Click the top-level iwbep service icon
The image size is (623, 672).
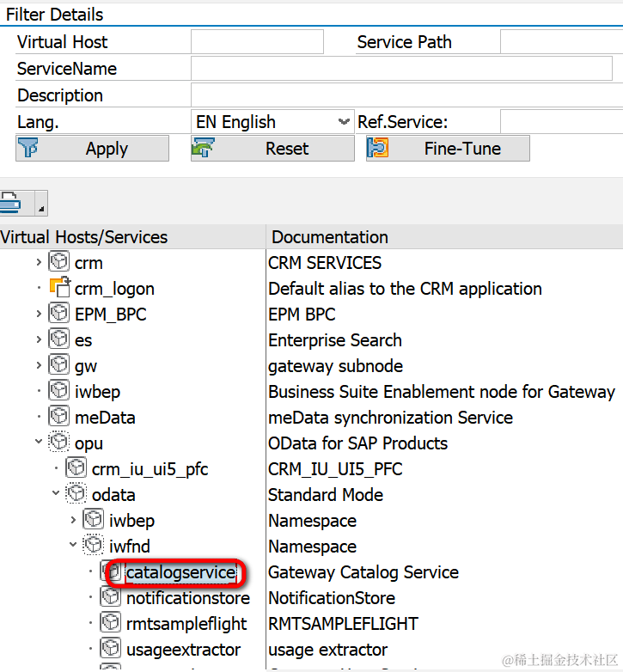coord(58,390)
